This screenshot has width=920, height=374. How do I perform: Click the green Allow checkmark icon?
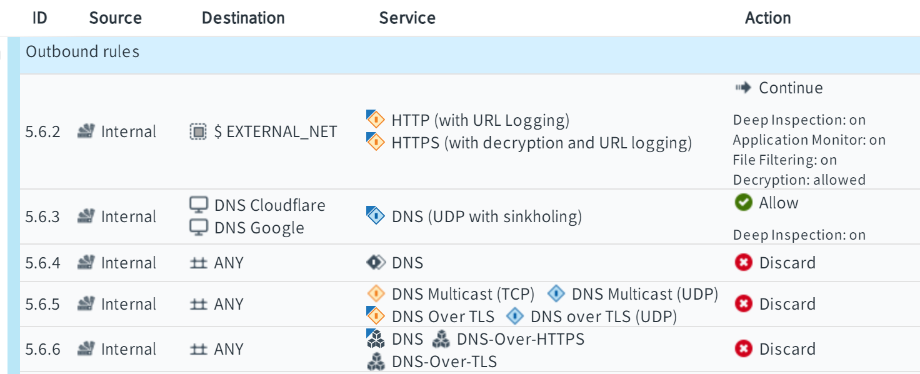[x=743, y=203]
